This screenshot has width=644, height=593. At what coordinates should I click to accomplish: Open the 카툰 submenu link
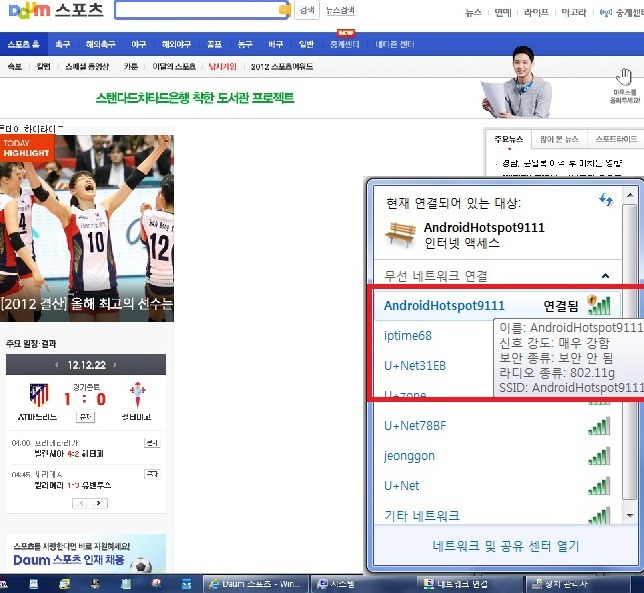131,67
